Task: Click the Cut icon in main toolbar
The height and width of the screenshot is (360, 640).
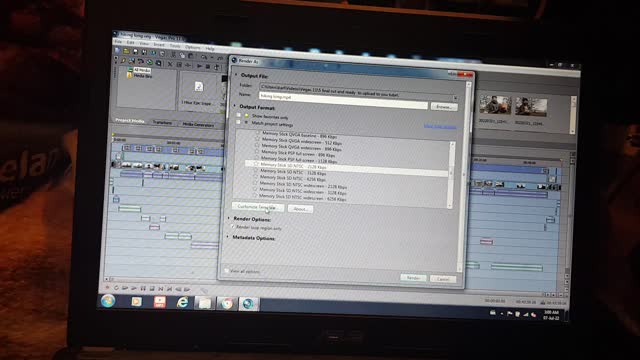Action: coord(173,54)
